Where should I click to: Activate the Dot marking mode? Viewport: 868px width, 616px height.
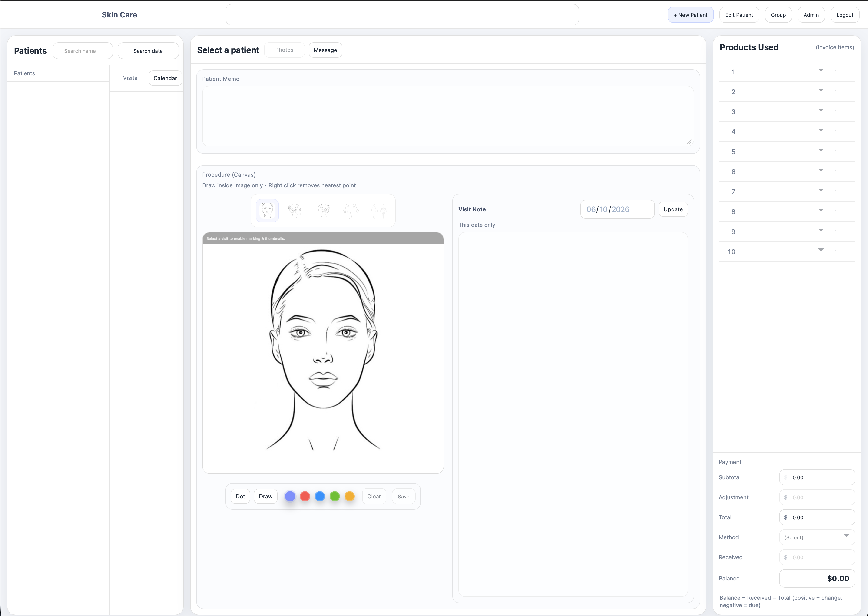point(240,496)
